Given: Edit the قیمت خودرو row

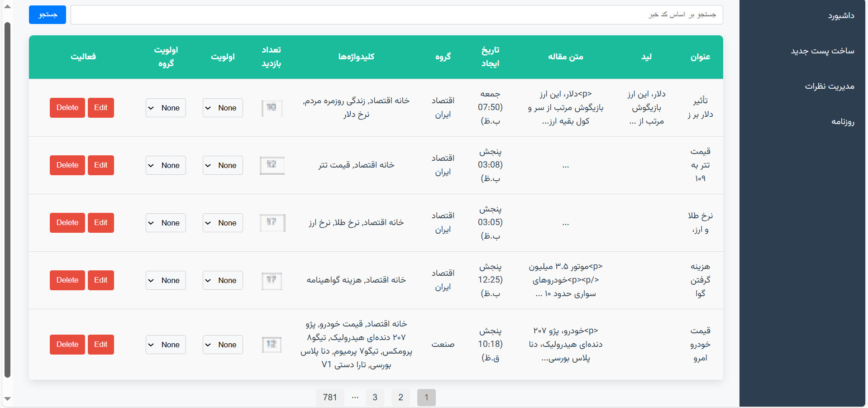Looking at the screenshot, I should 101,345.
